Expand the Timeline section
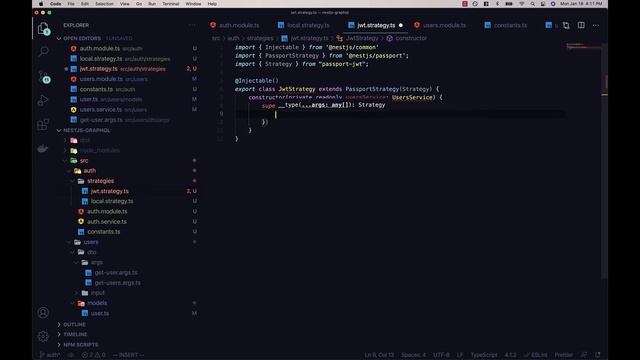640x360 pixels. 59,334
